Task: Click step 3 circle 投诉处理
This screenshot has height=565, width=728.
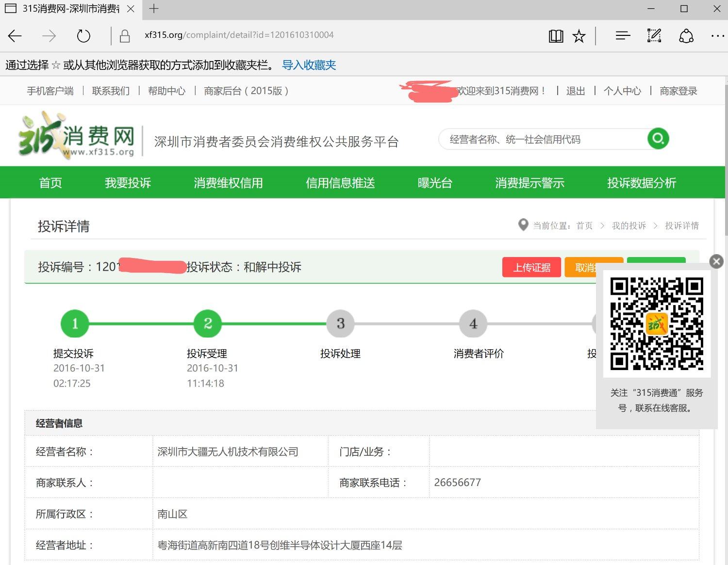Action: [x=340, y=323]
